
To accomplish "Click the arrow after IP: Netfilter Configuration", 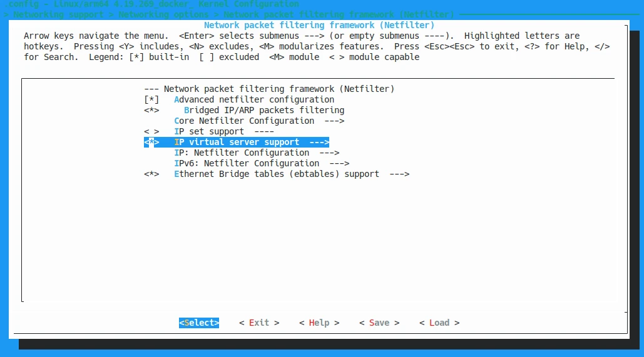I will (329, 153).
